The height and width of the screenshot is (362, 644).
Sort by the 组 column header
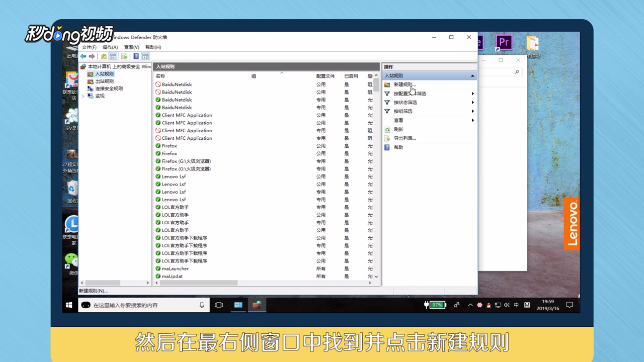click(x=282, y=76)
